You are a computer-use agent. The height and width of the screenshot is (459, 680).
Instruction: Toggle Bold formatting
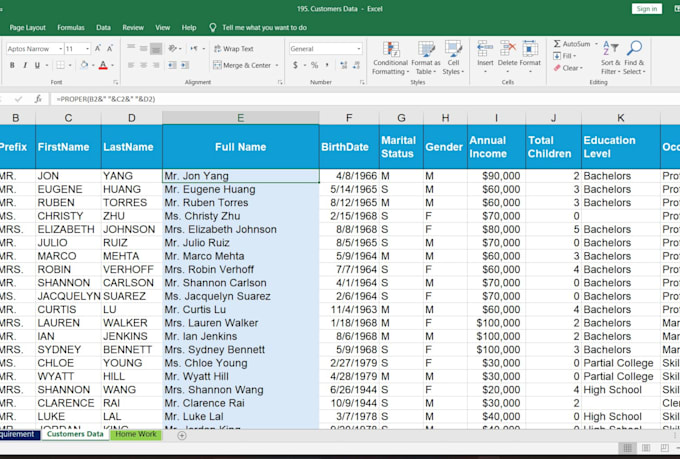tap(12, 65)
